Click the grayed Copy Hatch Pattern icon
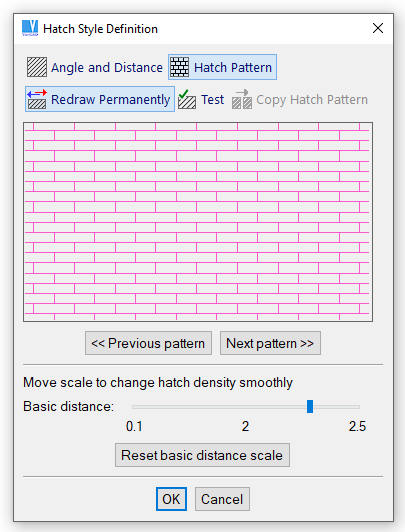This screenshot has height=532, width=405. coord(242,99)
